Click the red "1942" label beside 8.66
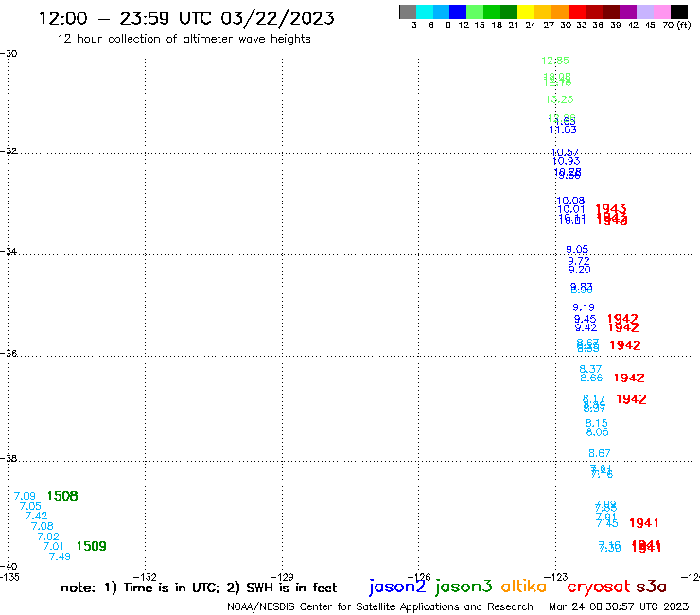700x615 pixels. 629,378
